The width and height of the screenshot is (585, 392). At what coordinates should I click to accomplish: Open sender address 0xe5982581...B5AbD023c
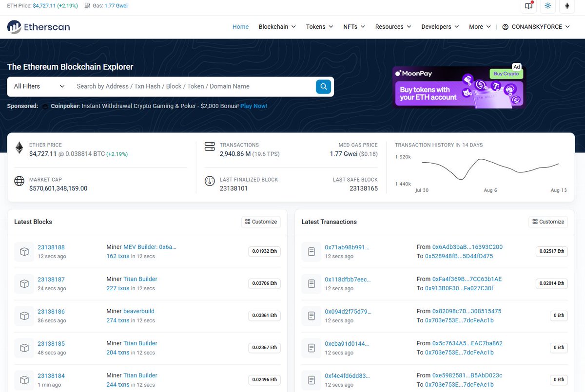tap(467, 375)
